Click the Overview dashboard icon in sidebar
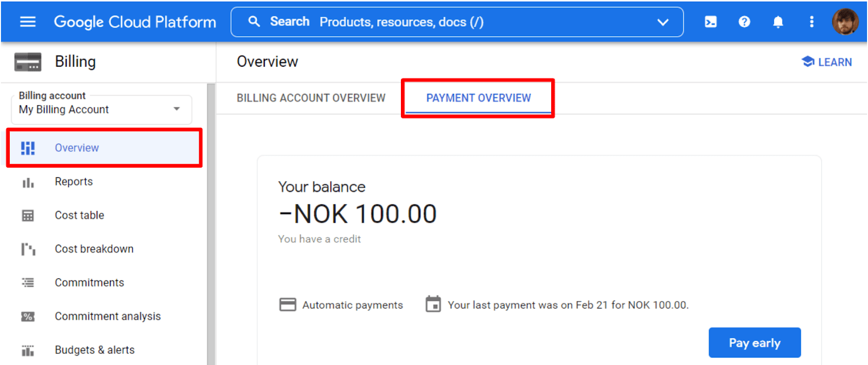 pyautogui.click(x=28, y=148)
